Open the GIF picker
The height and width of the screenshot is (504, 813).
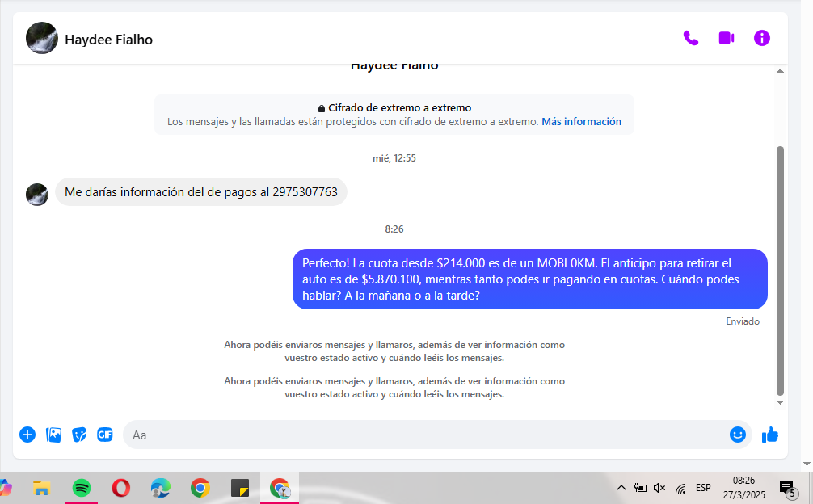pos(105,435)
